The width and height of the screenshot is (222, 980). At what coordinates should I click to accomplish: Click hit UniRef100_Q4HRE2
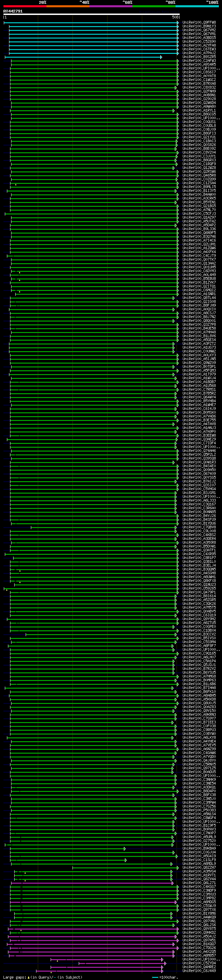click(199, 967)
